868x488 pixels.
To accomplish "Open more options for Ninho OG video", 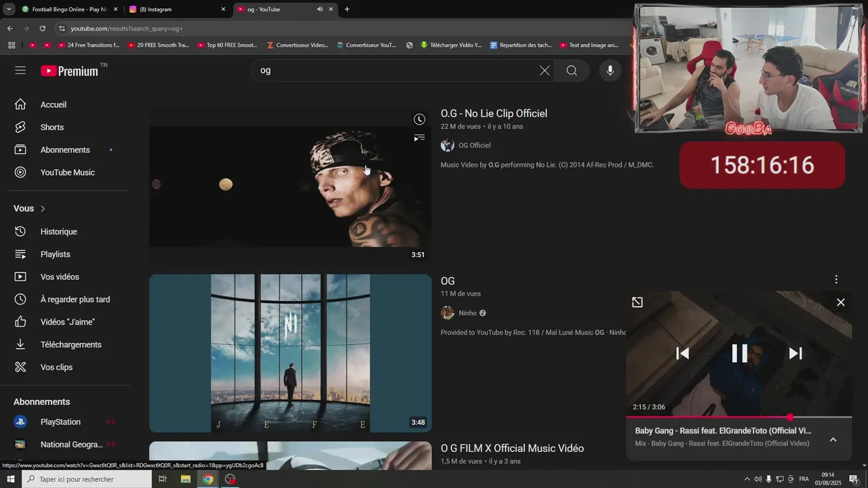I will (x=836, y=279).
